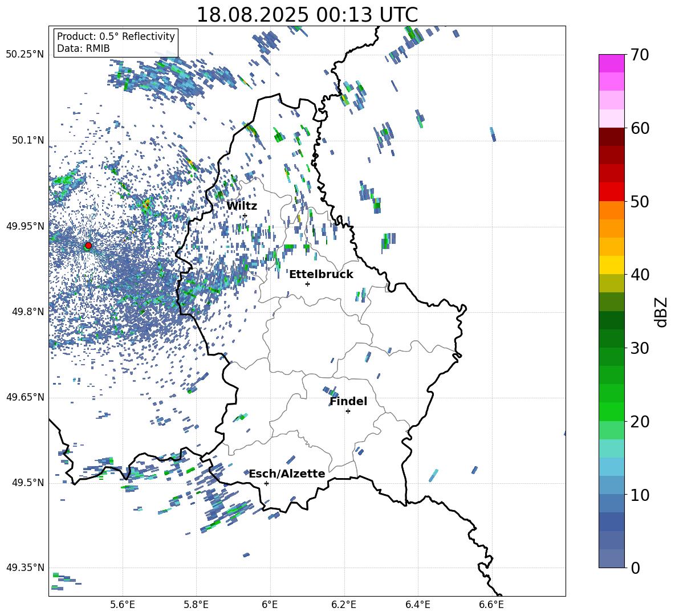Click the 0 tick on colorbar
The image size is (675, 616).
point(635,568)
